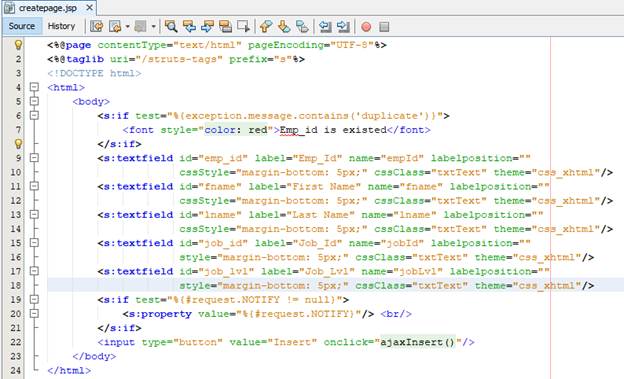Image resolution: width=624 pixels, height=379 pixels.
Task: Jump to Previous Bookmark icon
Action: 266,27
